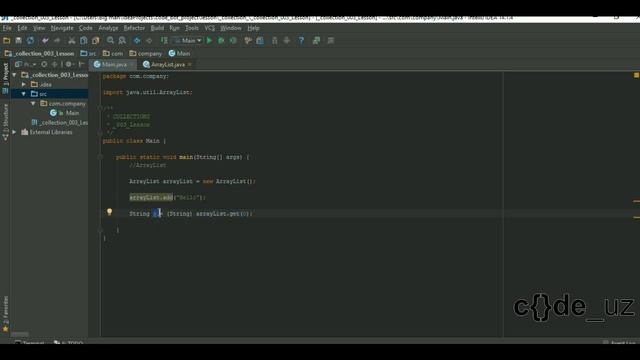Click the Copy toolbar icon
Screen dimensions: 640x360
coord(84,40)
